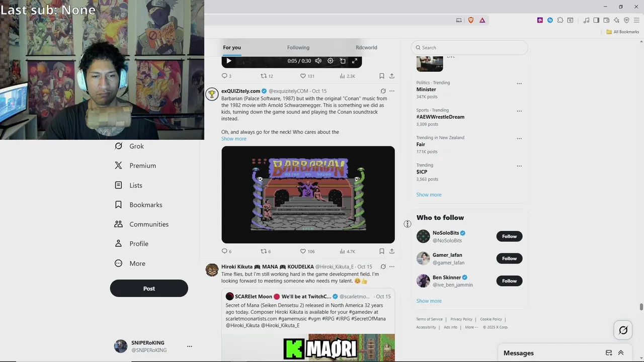
Task: Switch to the Rdcworld tab
Action: coord(366,47)
